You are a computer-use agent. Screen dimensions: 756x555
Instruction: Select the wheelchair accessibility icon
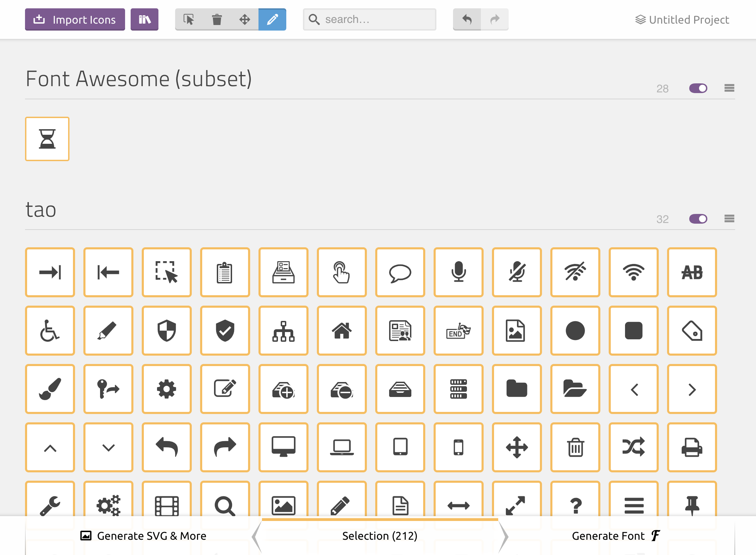50,331
